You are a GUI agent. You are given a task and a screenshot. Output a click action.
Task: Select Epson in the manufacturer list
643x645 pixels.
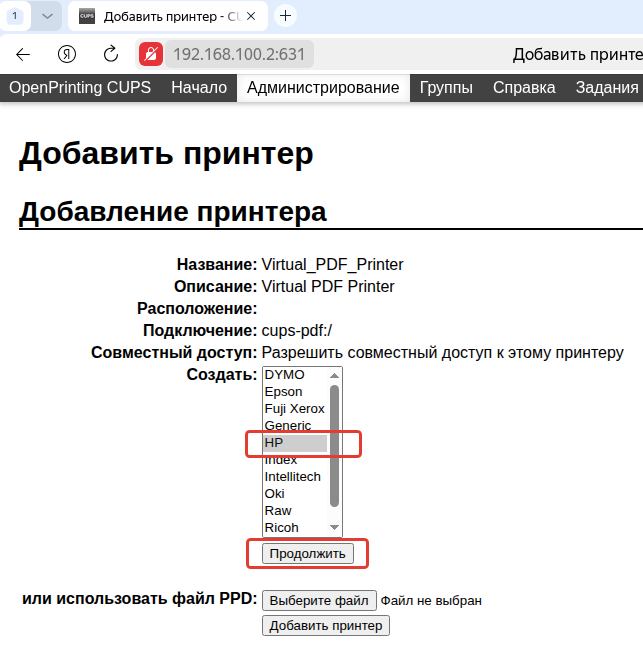point(295,392)
